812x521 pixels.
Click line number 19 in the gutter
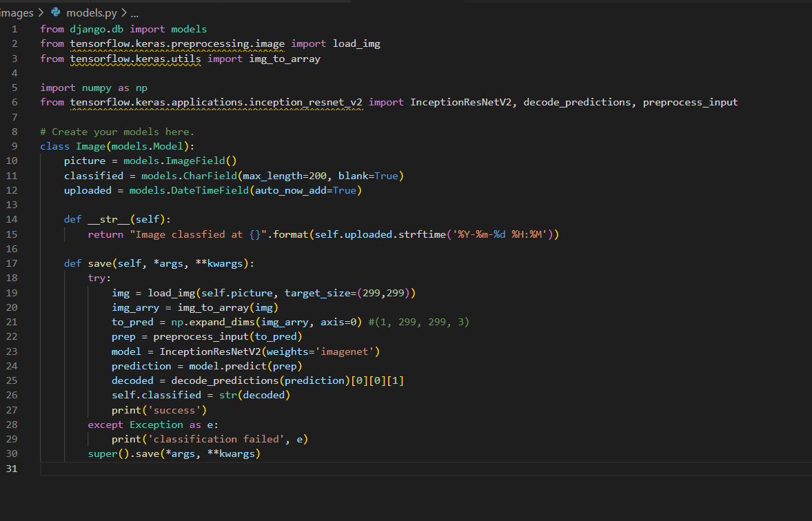point(12,292)
